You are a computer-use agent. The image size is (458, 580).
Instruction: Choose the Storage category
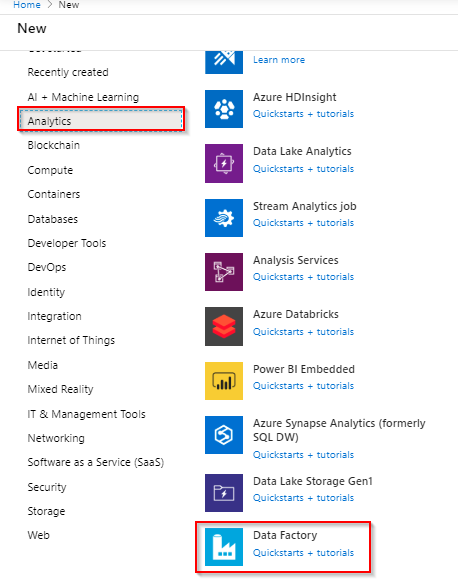pyautogui.click(x=46, y=511)
